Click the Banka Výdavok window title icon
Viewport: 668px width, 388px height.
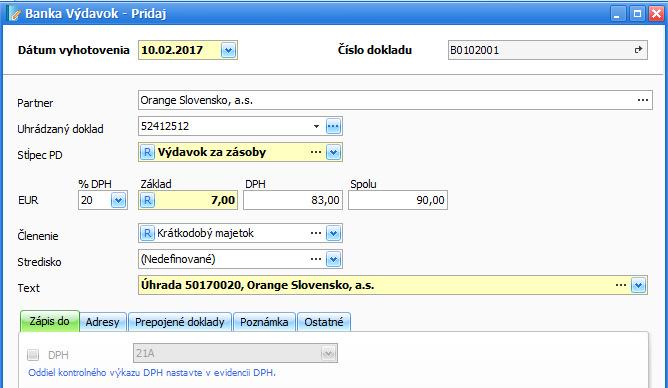(14, 14)
